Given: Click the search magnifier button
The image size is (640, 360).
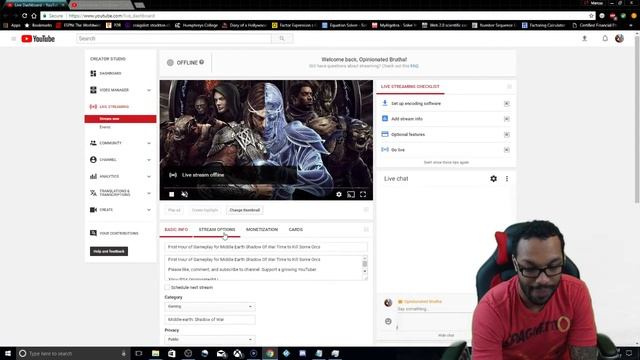Looking at the screenshot, I should pos(282,38).
